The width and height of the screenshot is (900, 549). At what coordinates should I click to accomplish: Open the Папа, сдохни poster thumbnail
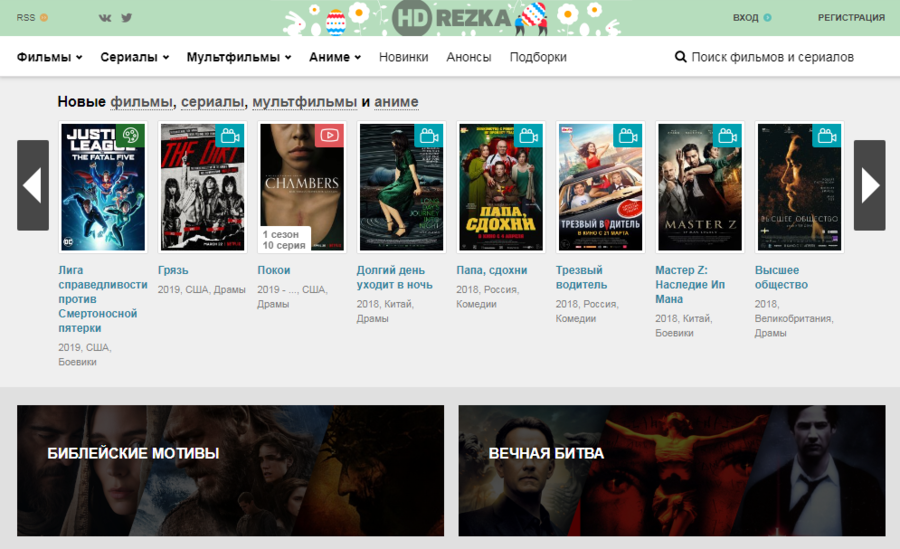click(x=501, y=187)
